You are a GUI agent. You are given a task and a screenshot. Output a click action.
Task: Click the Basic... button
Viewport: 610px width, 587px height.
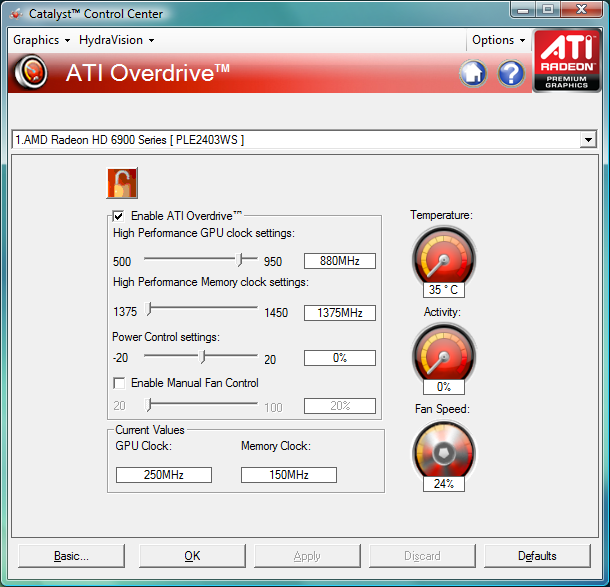coord(71,555)
